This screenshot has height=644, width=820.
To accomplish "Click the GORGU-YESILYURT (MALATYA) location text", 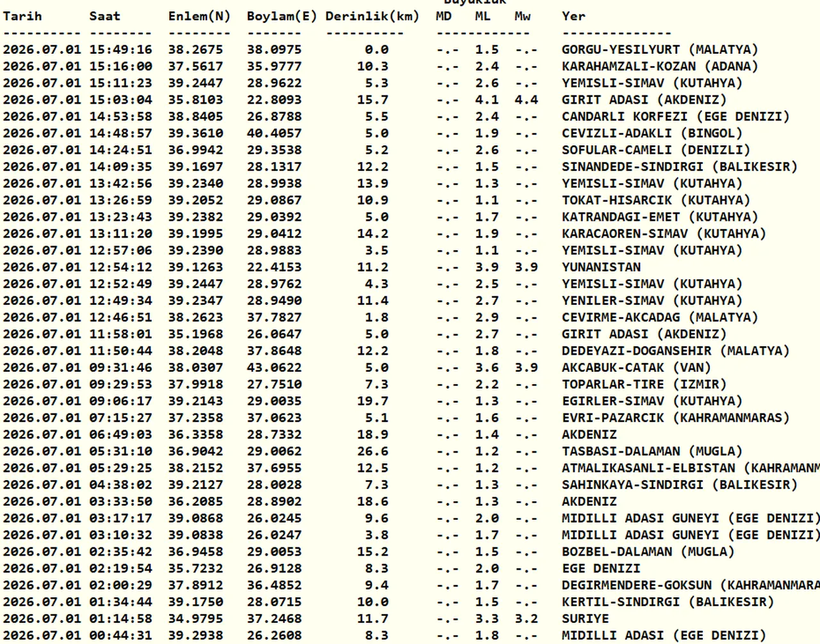I will tap(660, 49).
